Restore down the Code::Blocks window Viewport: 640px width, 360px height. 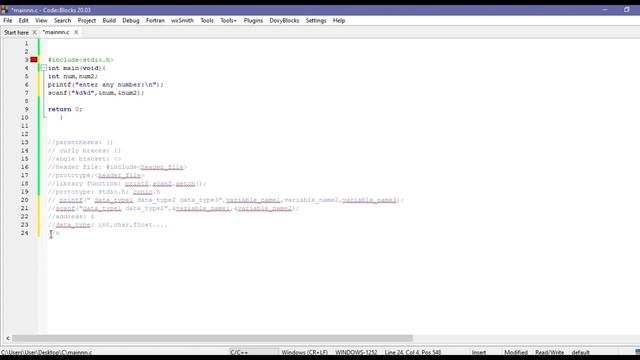[x=627, y=10]
